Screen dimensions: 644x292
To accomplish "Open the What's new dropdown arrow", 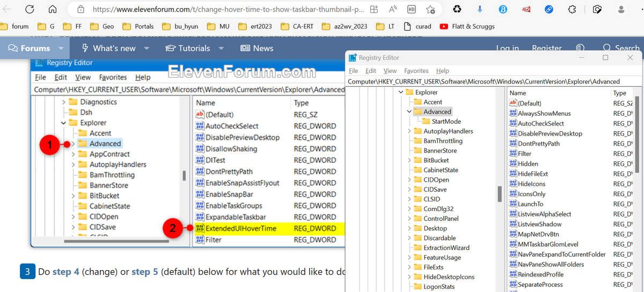I will click(147, 48).
